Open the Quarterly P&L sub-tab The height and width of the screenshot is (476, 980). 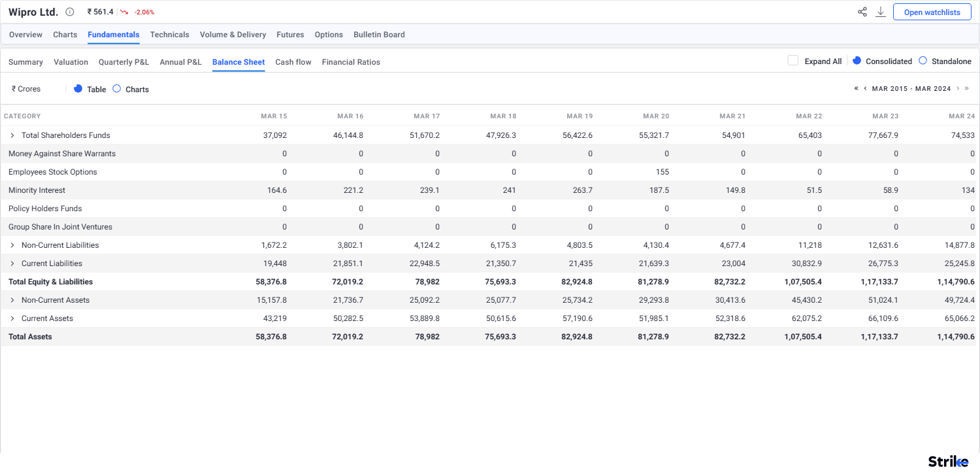pos(123,62)
